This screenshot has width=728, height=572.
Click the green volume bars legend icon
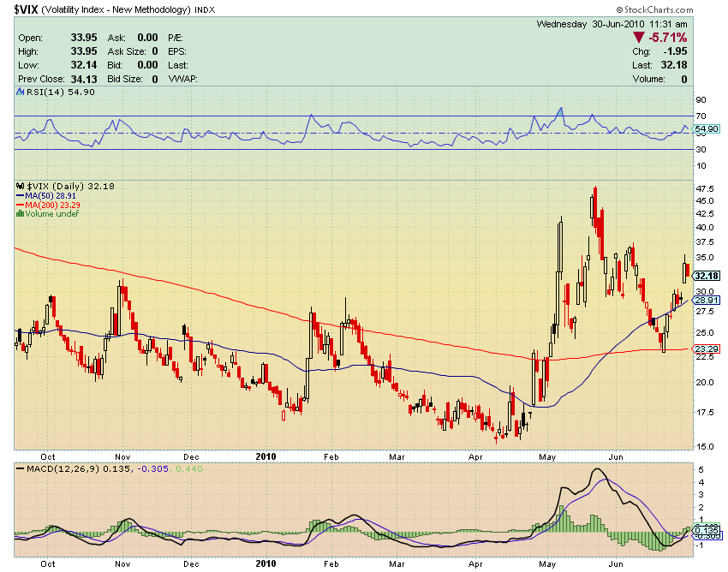[x=20, y=213]
